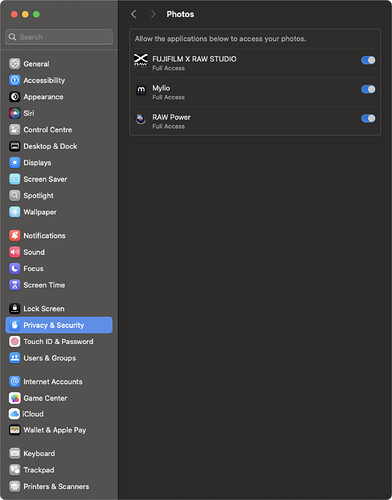This screenshot has height=500, width=392.
Task: Click the FUJIFILM X RAW STUDIO app icon
Action: 141,60
